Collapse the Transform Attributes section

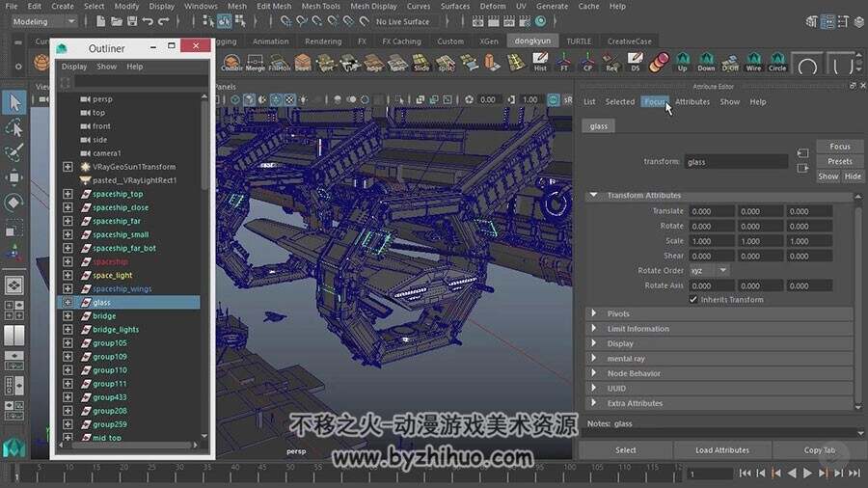point(594,196)
